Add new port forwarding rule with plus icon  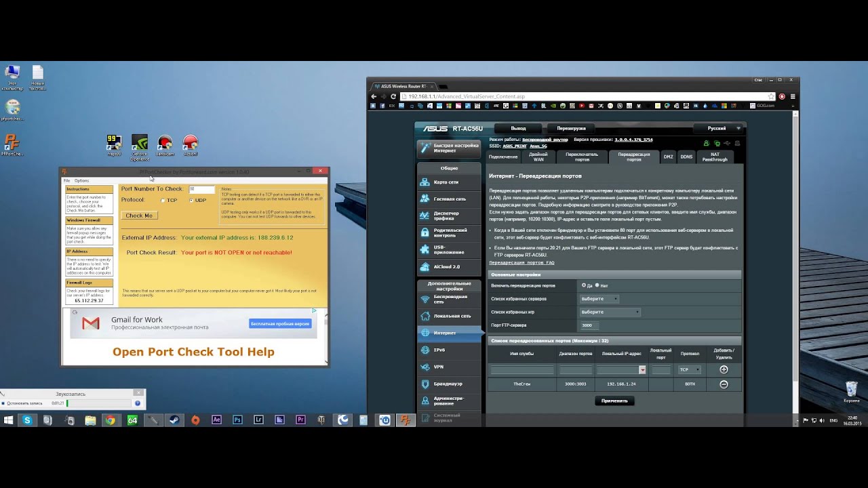724,369
